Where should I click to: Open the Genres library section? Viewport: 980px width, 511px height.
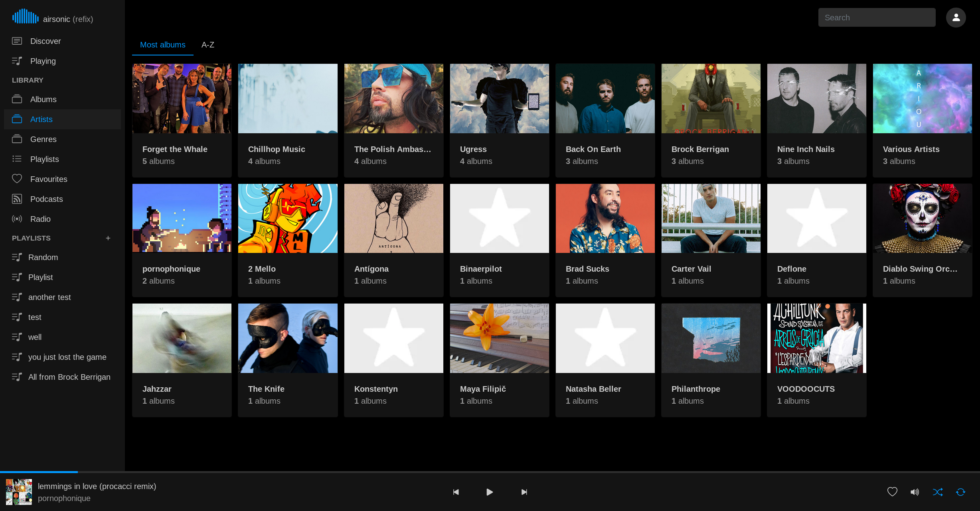pyautogui.click(x=43, y=139)
